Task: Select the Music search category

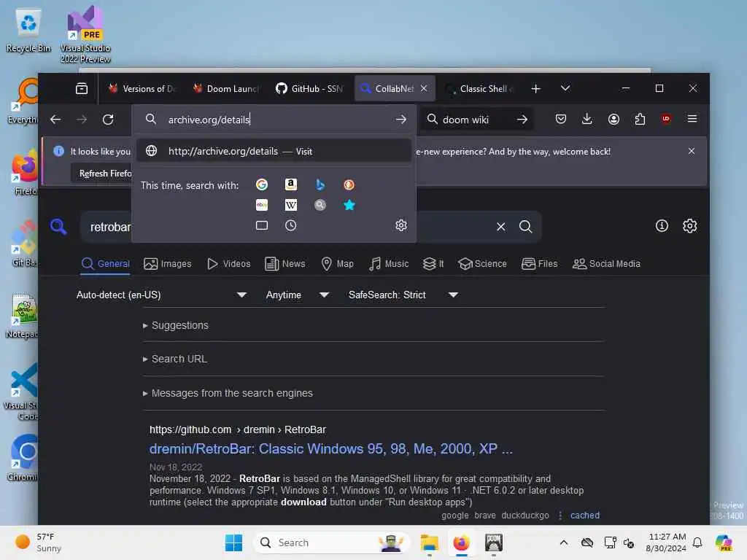Action: pyautogui.click(x=389, y=264)
